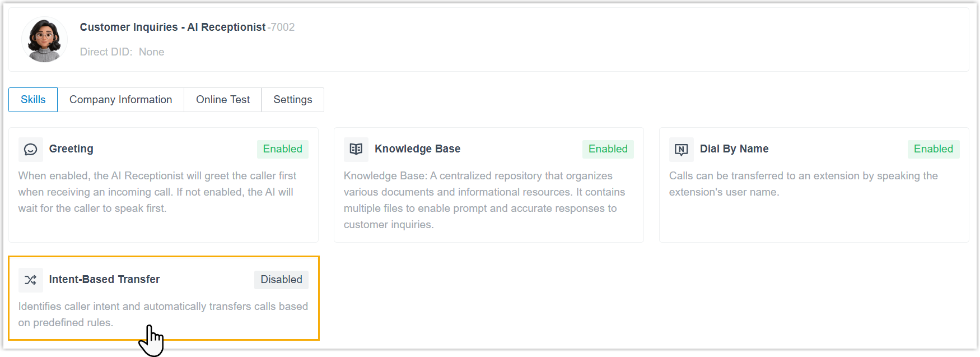The image size is (980, 357).
Task: Click the Intent-Based Transfer Disabled badge
Action: pyautogui.click(x=281, y=280)
